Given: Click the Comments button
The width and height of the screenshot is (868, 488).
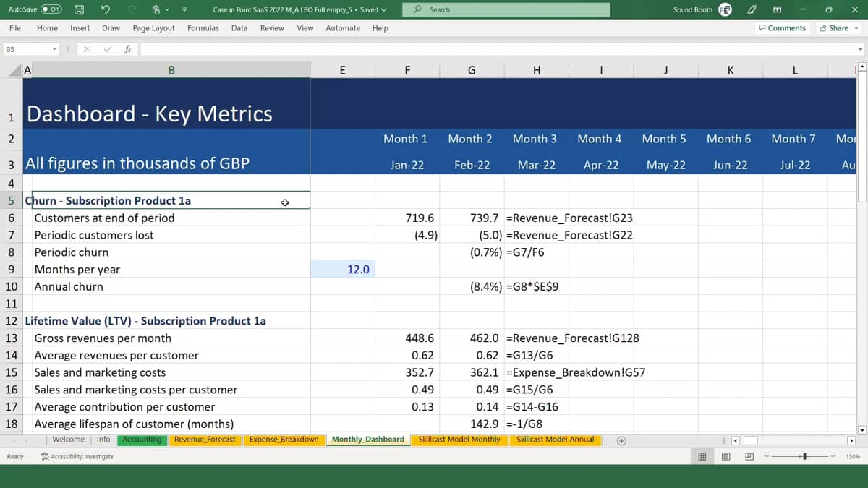Looking at the screenshot, I should (x=782, y=28).
